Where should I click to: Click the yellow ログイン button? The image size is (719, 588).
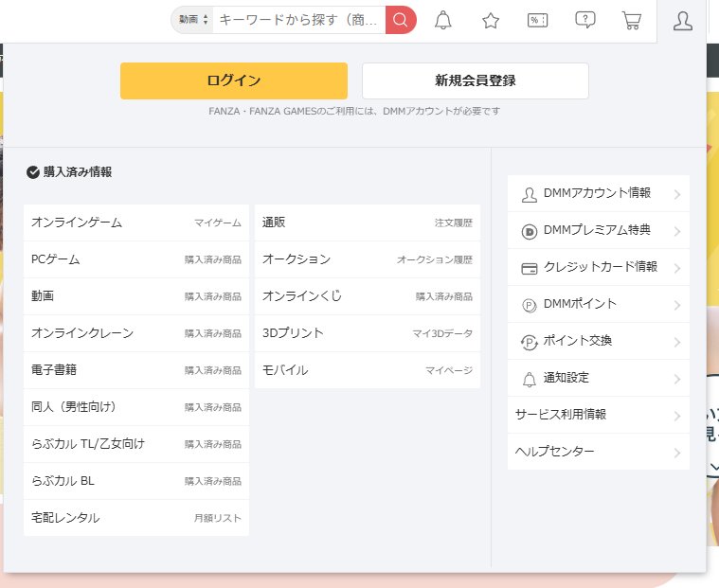click(234, 80)
